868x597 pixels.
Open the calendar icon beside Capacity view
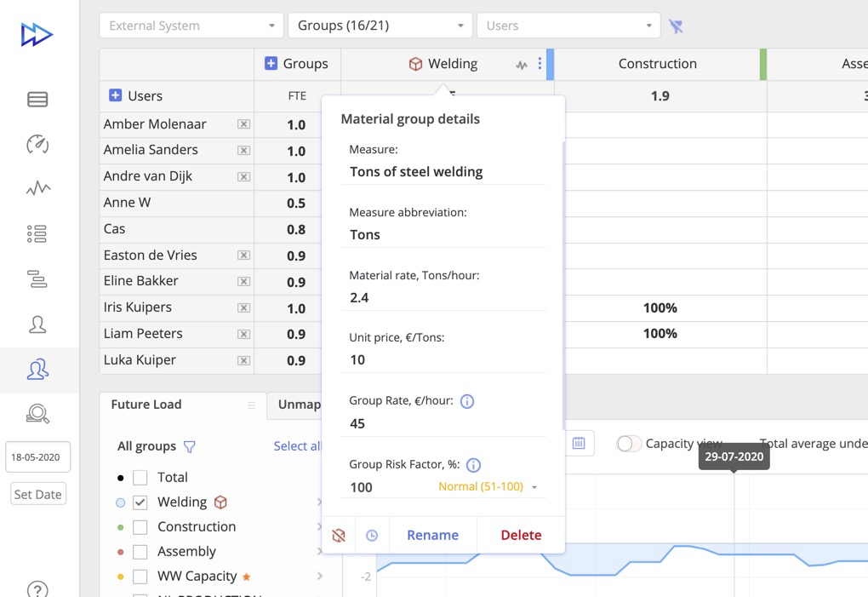tap(579, 443)
